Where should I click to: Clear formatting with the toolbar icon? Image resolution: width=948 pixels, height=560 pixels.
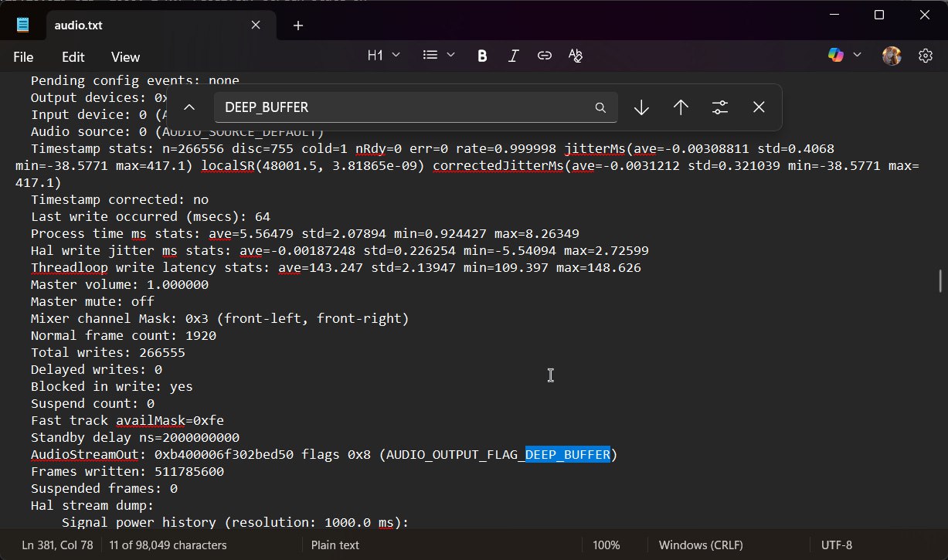575,56
